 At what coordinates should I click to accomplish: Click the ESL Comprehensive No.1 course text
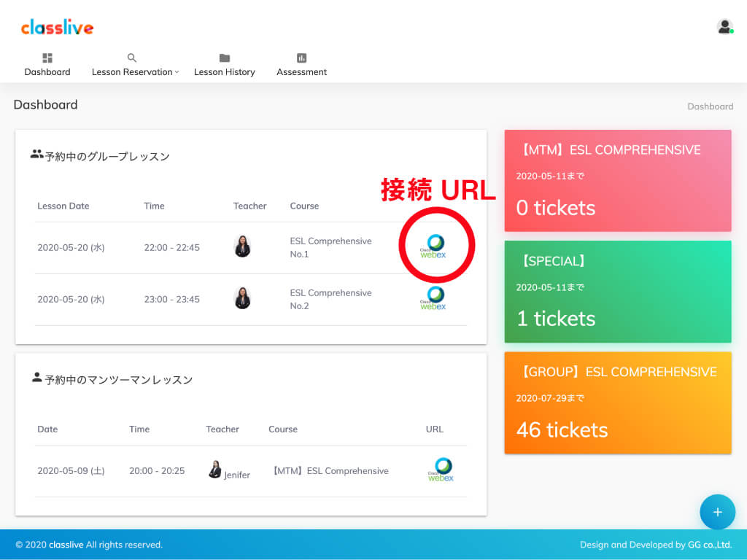(x=330, y=248)
